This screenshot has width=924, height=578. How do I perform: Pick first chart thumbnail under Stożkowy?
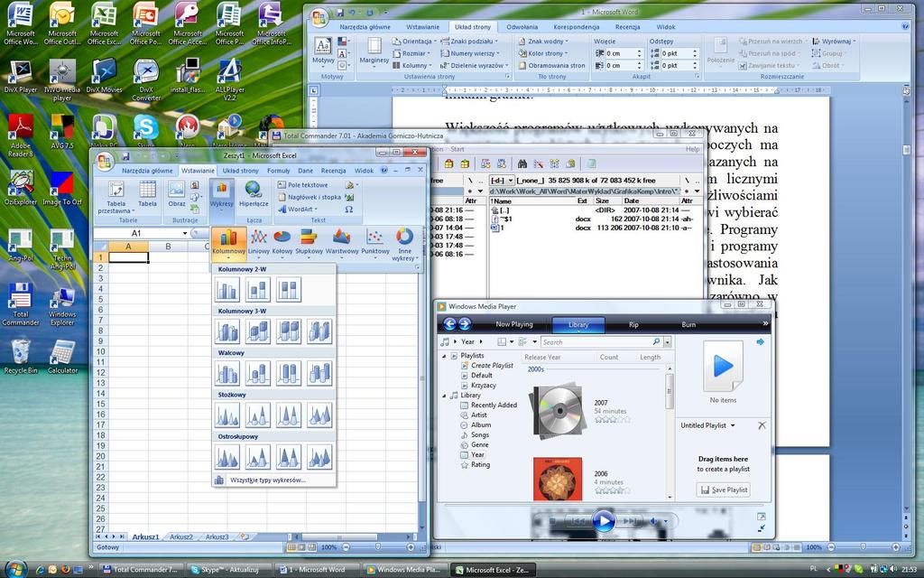pos(227,415)
